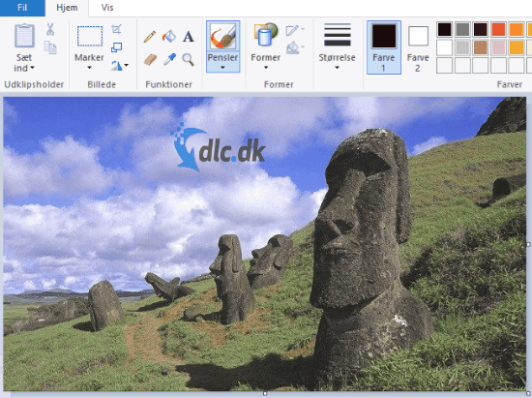532x398 pixels.
Task: Click the Copy icon
Action: tap(50, 47)
